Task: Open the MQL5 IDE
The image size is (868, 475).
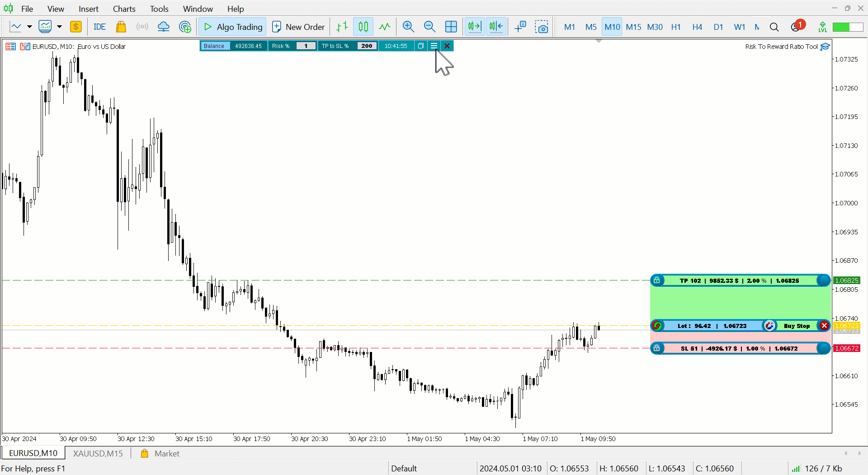Action: 99,26
